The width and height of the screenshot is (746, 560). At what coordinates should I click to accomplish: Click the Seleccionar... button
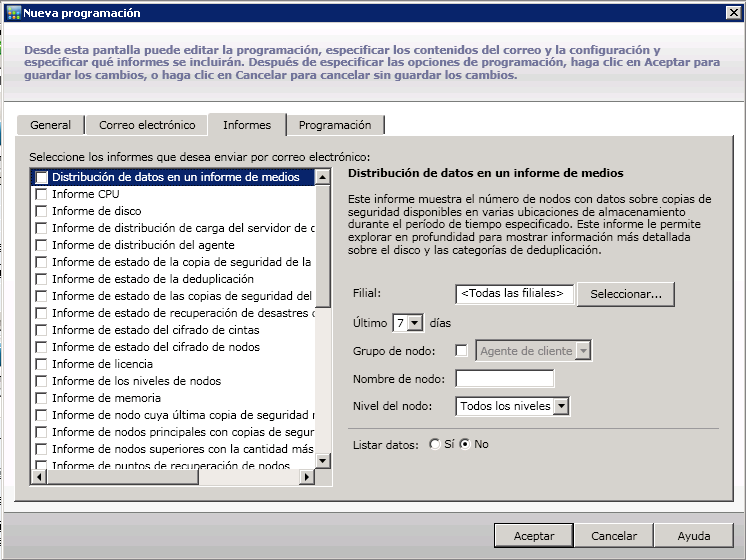pos(626,295)
